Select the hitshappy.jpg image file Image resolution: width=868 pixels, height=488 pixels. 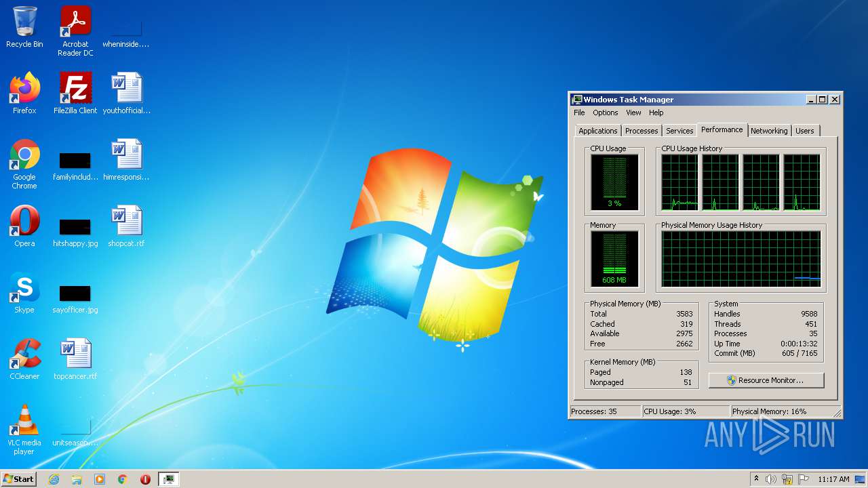tap(75, 232)
